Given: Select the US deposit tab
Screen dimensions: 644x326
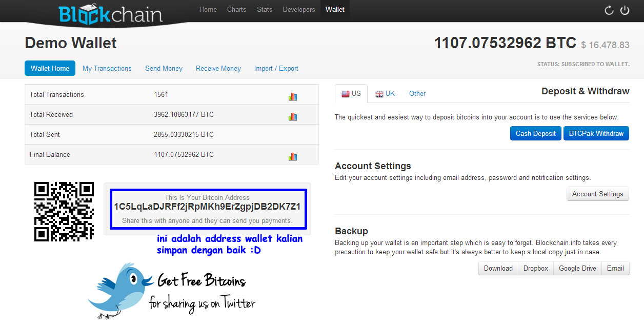Looking at the screenshot, I should (352, 93).
